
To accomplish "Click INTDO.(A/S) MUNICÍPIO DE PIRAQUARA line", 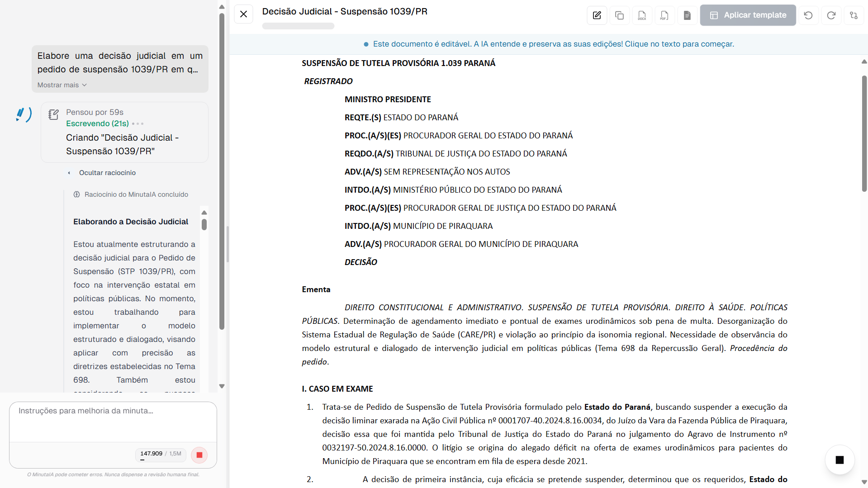I will click(418, 226).
